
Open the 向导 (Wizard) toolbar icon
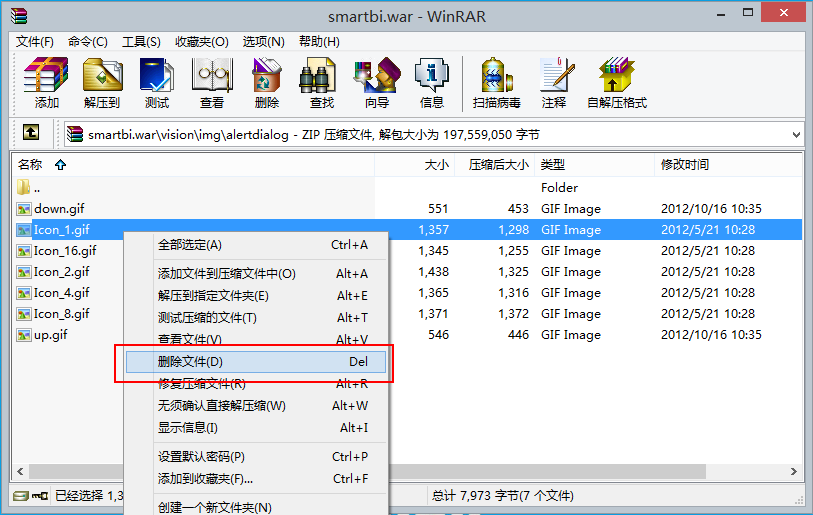377,83
